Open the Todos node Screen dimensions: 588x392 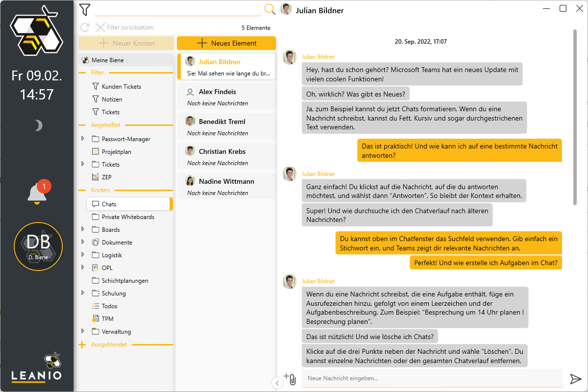point(104,306)
